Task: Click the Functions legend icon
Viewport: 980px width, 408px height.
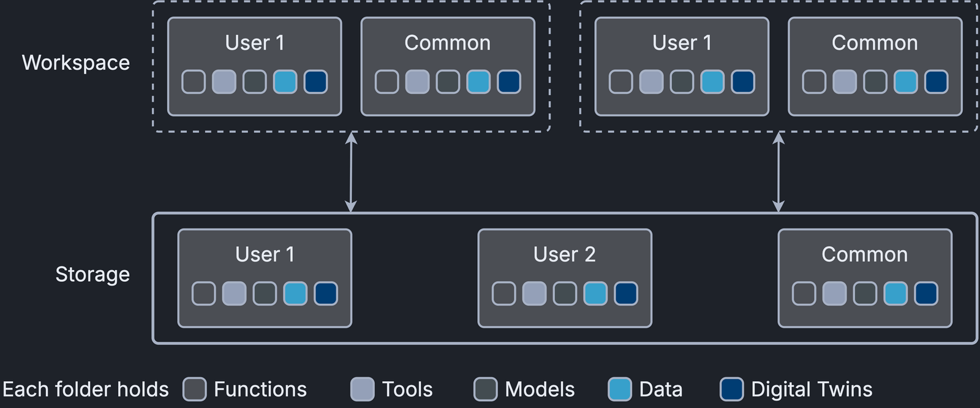Action: [x=195, y=389]
